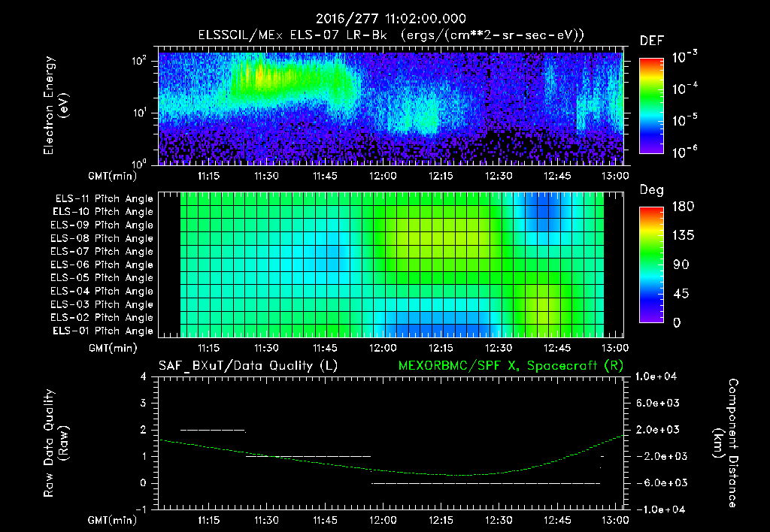Viewport: 770px width, 532px height.
Task: Click the Component Distance (km) axis label
Action: [x=725, y=443]
